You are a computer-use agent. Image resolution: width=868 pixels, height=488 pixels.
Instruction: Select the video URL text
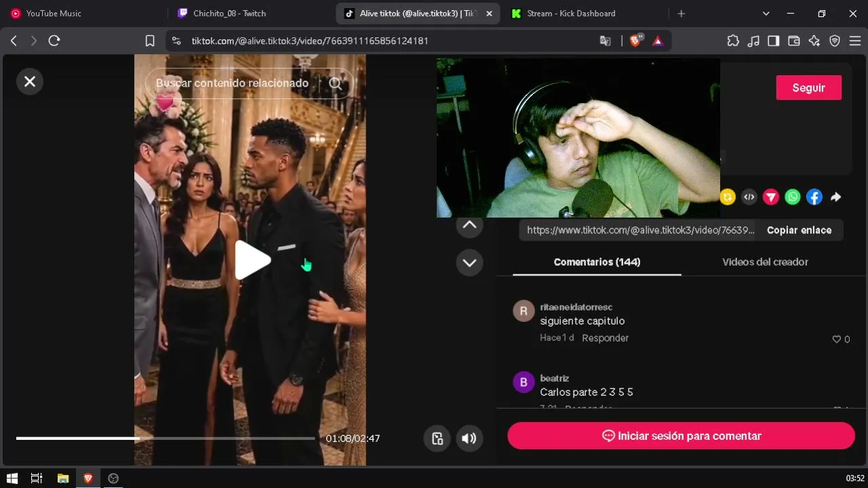point(640,230)
